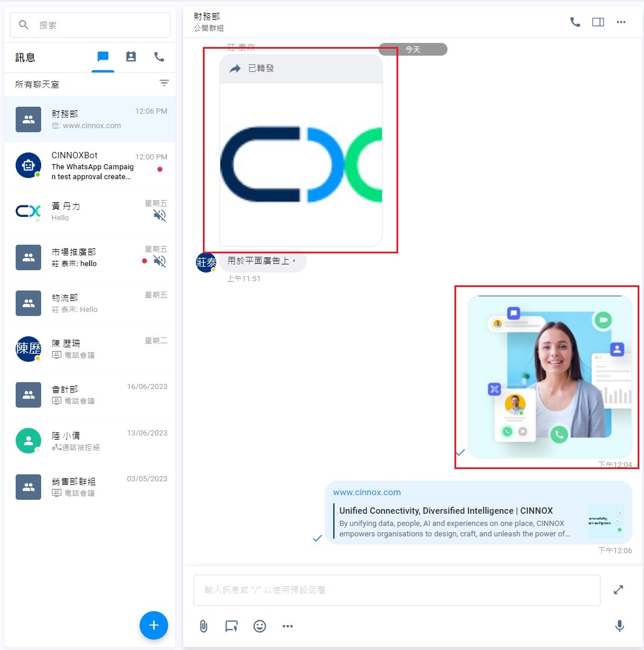Click muted speaker icon on 黃 丹力 row
Viewport: 644px width, 650px height.
coord(159,216)
